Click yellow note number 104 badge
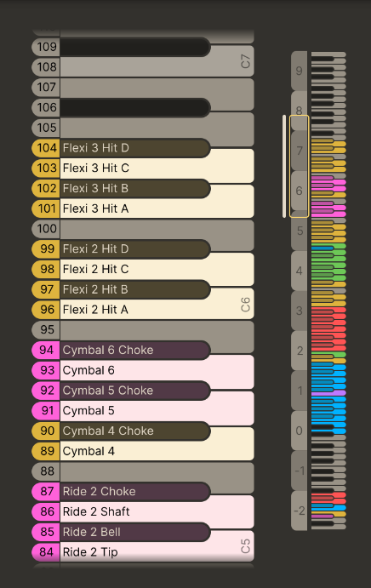Viewport: 371px width, 588px height. coord(46,148)
